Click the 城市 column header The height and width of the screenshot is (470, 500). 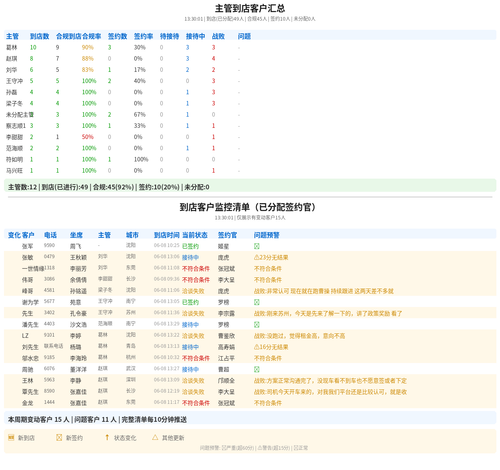pos(132,235)
